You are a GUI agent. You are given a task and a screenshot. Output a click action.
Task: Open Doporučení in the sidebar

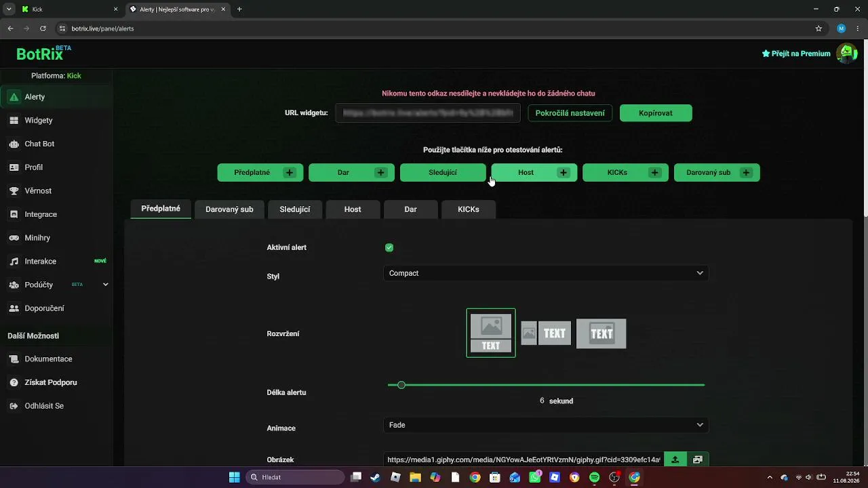pyautogui.click(x=56, y=308)
